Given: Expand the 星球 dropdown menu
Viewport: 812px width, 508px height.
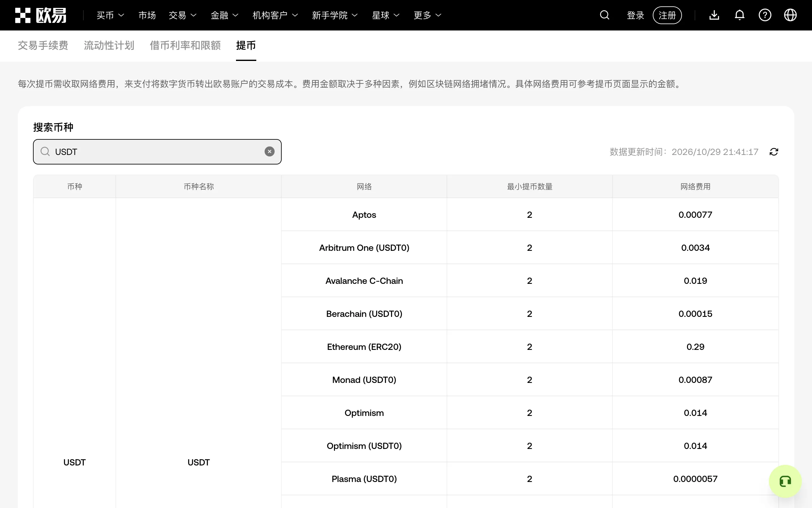Looking at the screenshot, I should (386, 15).
